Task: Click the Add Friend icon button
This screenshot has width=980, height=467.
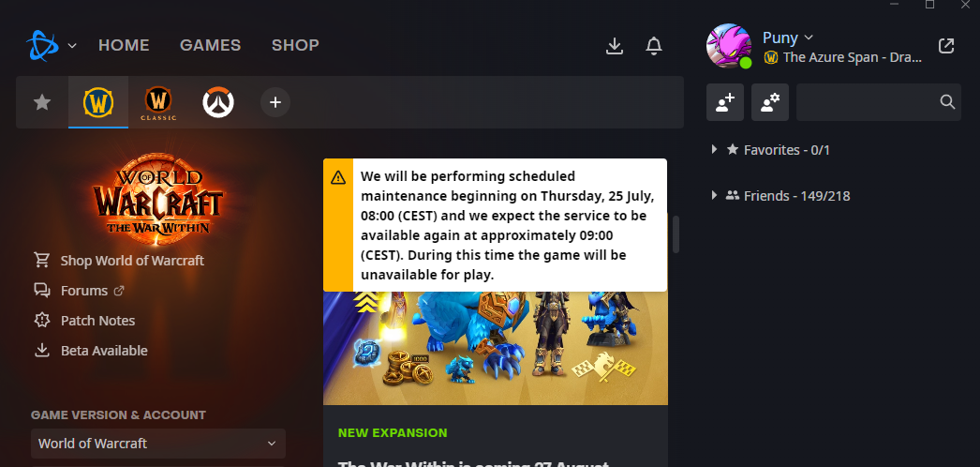Action: coord(725,102)
